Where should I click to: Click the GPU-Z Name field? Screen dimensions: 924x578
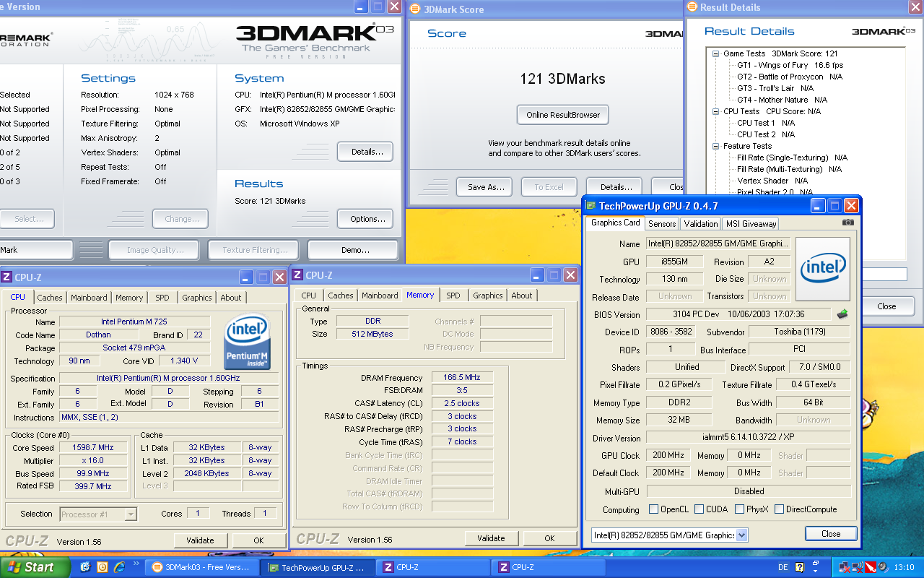point(718,244)
